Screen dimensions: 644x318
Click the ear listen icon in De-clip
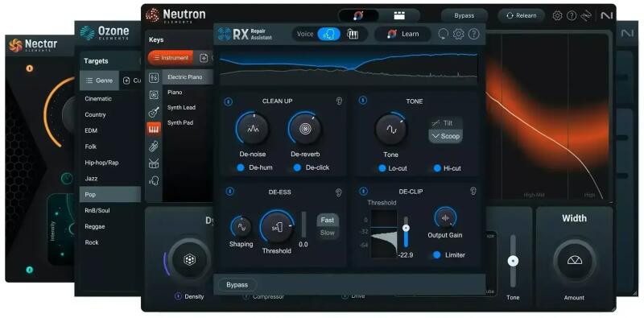pos(473,191)
